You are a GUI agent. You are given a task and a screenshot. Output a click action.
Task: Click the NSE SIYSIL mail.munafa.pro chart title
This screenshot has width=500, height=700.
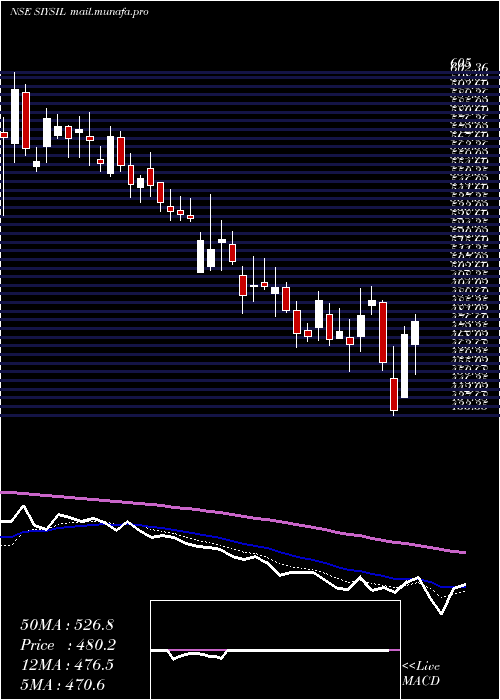(79, 12)
